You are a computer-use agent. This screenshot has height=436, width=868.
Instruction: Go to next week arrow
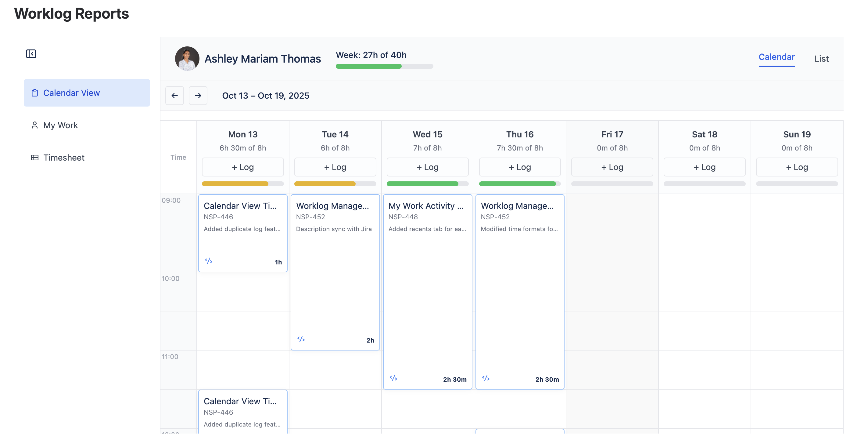198,96
